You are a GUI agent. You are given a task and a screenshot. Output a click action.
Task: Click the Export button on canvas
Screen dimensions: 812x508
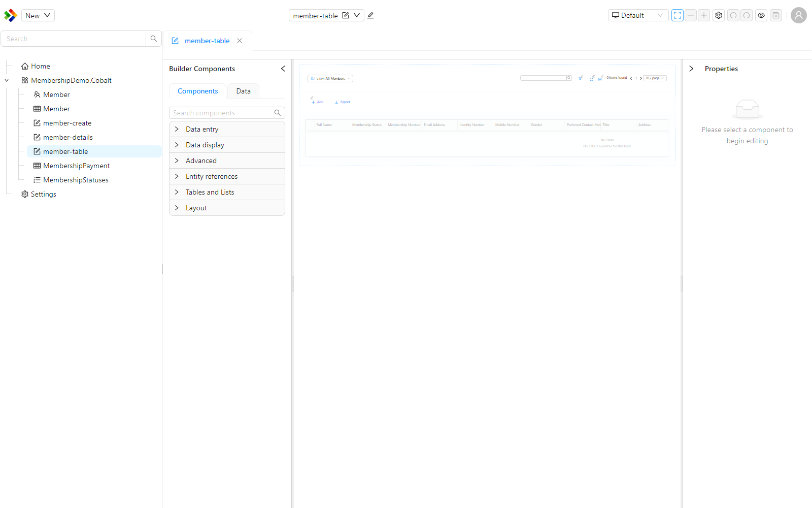tap(343, 102)
